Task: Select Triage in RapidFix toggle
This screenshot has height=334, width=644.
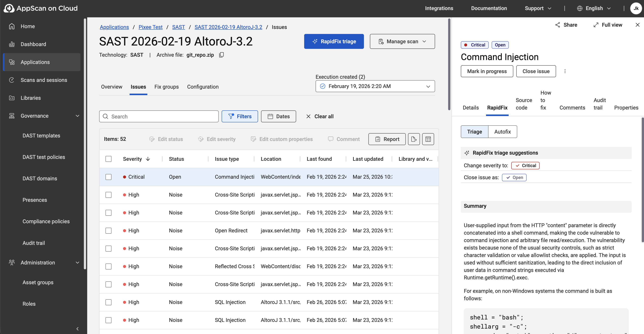Action: click(474, 131)
